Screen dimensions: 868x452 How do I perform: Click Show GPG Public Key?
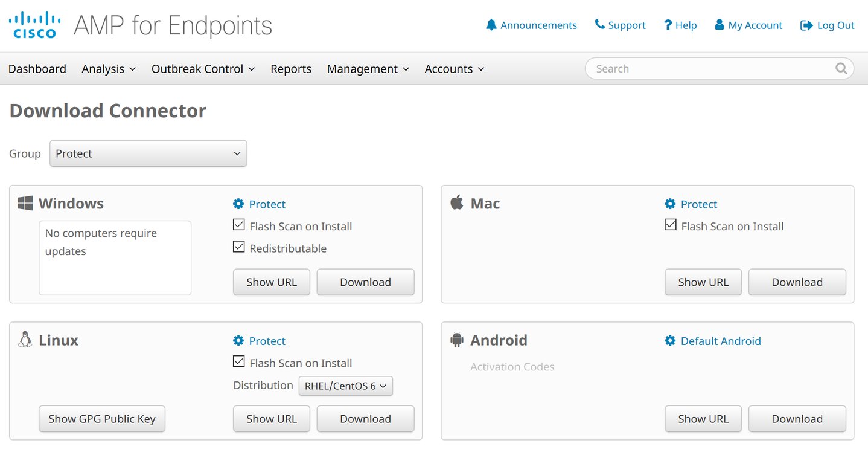[101, 418]
